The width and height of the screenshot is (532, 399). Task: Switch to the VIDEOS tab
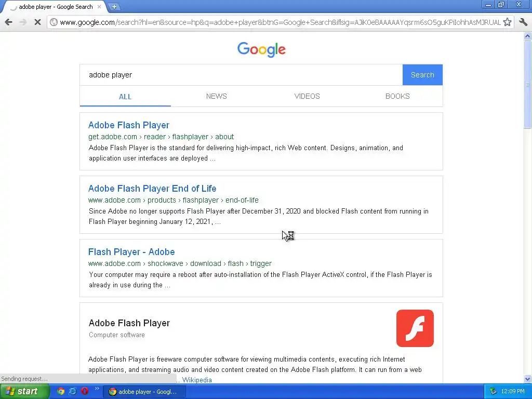307,96
